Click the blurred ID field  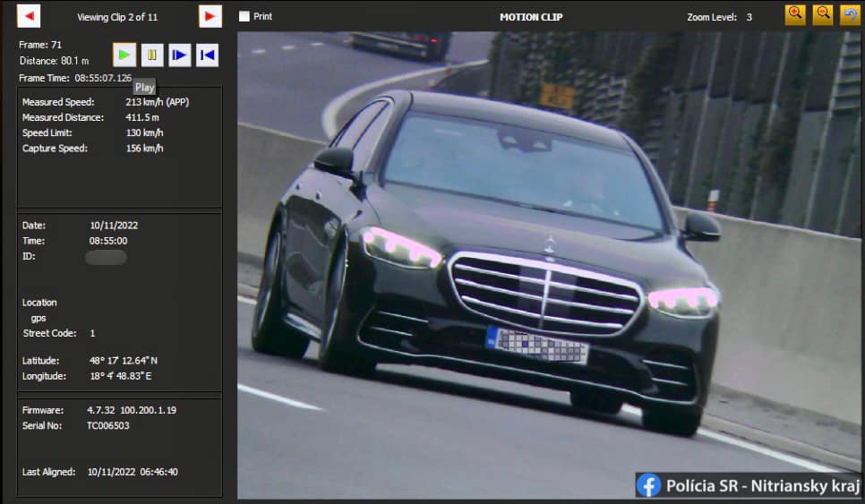tap(106, 258)
